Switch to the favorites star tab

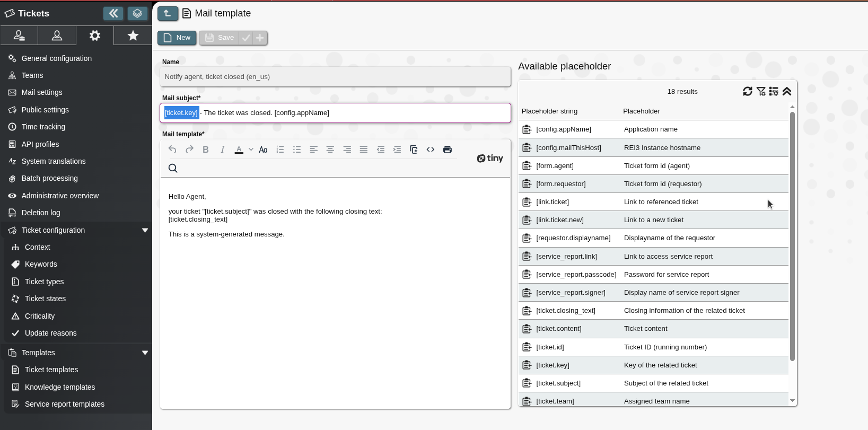[x=133, y=36]
